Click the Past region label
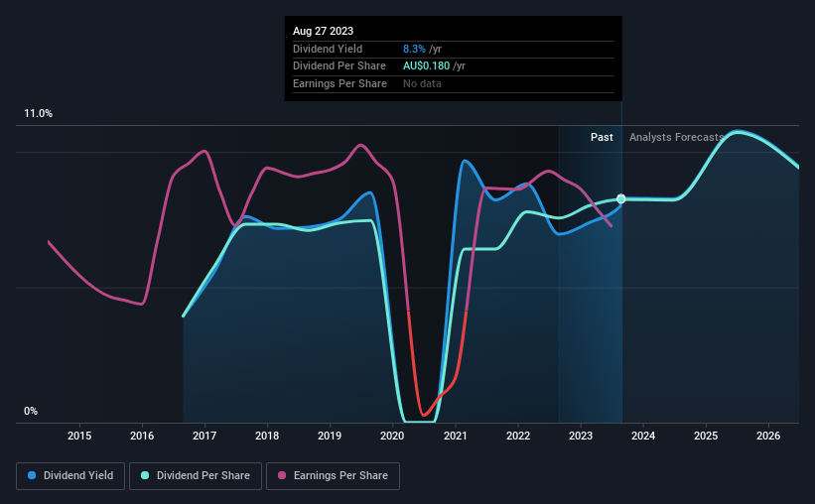Image resolution: width=815 pixels, height=504 pixels. pyautogui.click(x=602, y=137)
